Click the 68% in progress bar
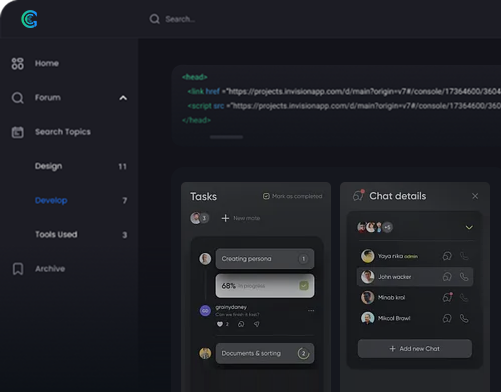This screenshot has width=501, height=392. tap(265, 286)
